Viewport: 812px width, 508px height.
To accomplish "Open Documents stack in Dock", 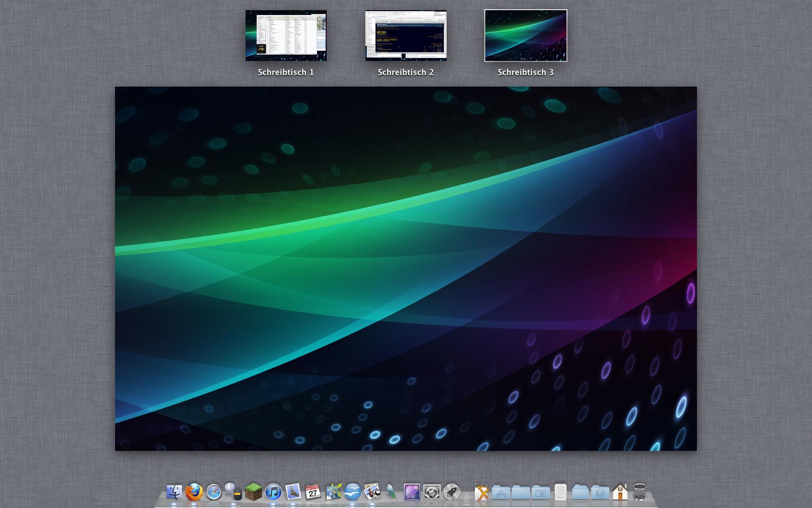I will (560, 492).
